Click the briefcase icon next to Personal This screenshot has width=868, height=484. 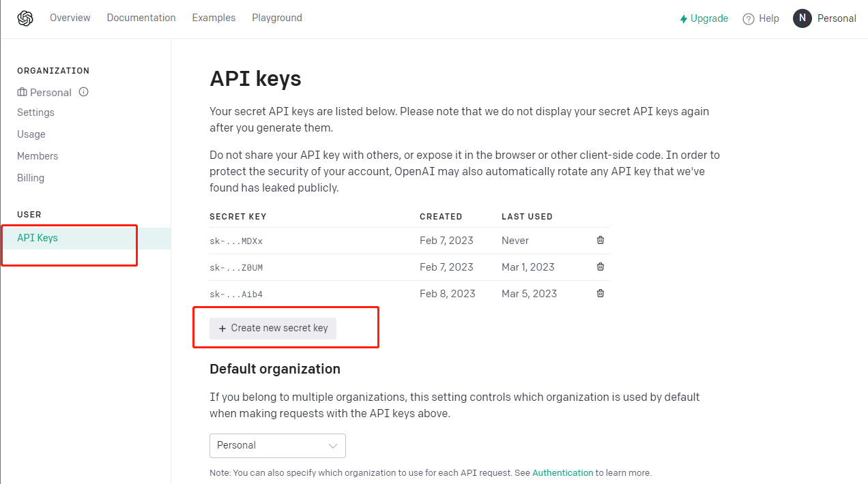22,92
